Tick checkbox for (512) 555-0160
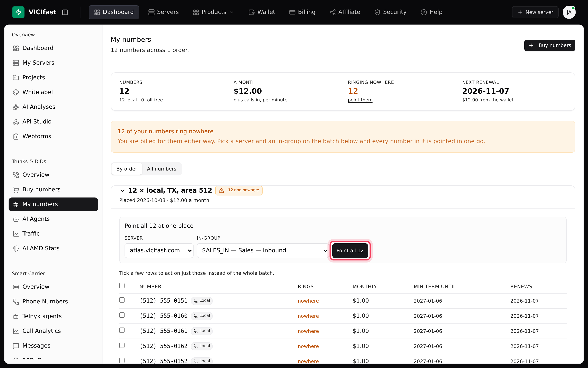 (x=122, y=315)
